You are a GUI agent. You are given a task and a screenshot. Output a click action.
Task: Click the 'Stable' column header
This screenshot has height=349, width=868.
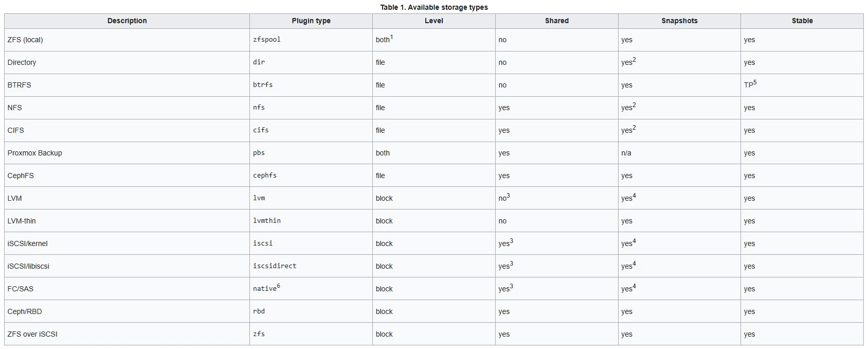(802, 21)
